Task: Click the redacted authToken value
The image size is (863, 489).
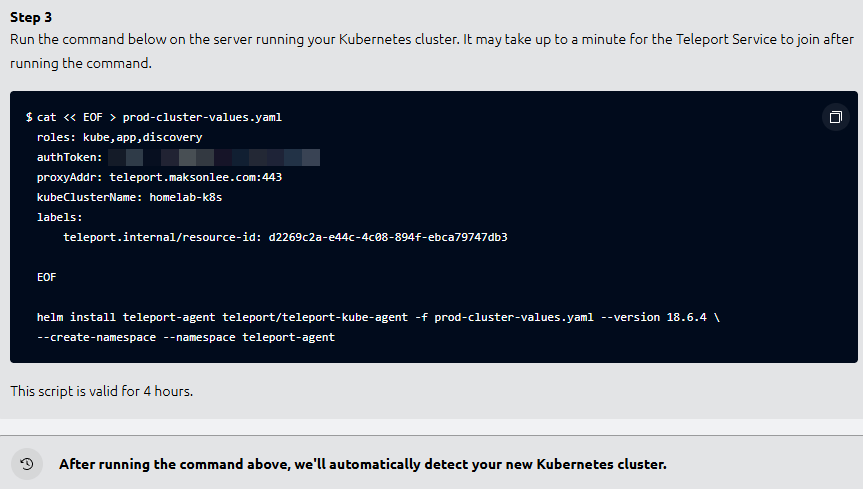Action: (214, 157)
